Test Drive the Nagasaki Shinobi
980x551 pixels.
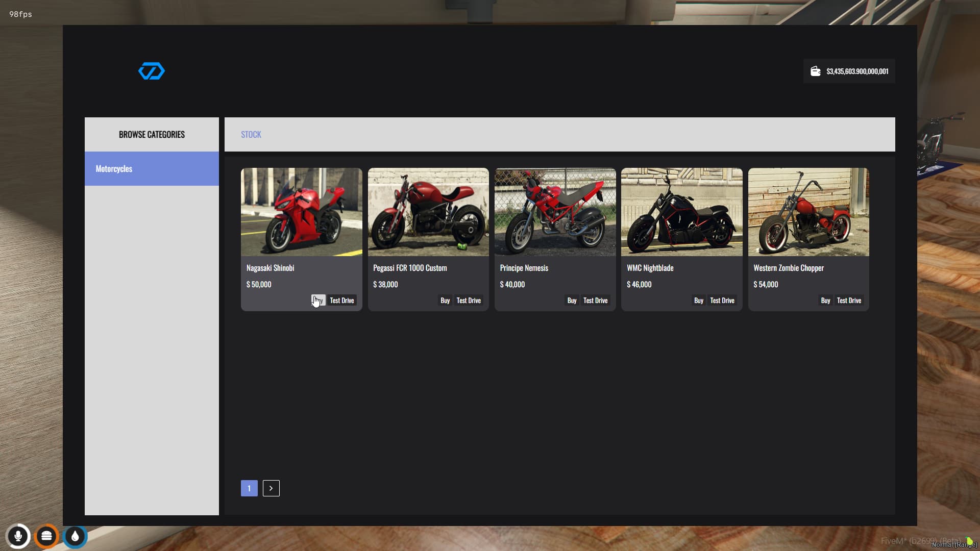pyautogui.click(x=342, y=300)
